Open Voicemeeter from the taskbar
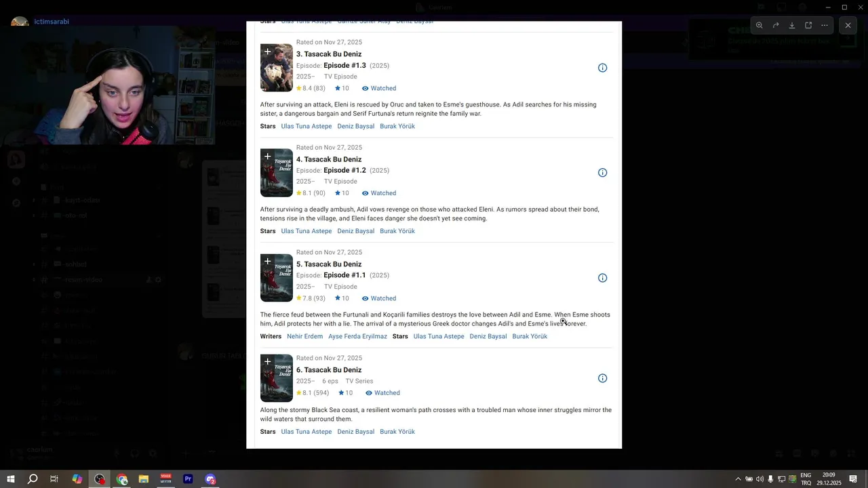The height and width of the screenshot is (488, 868). point(166,479)
